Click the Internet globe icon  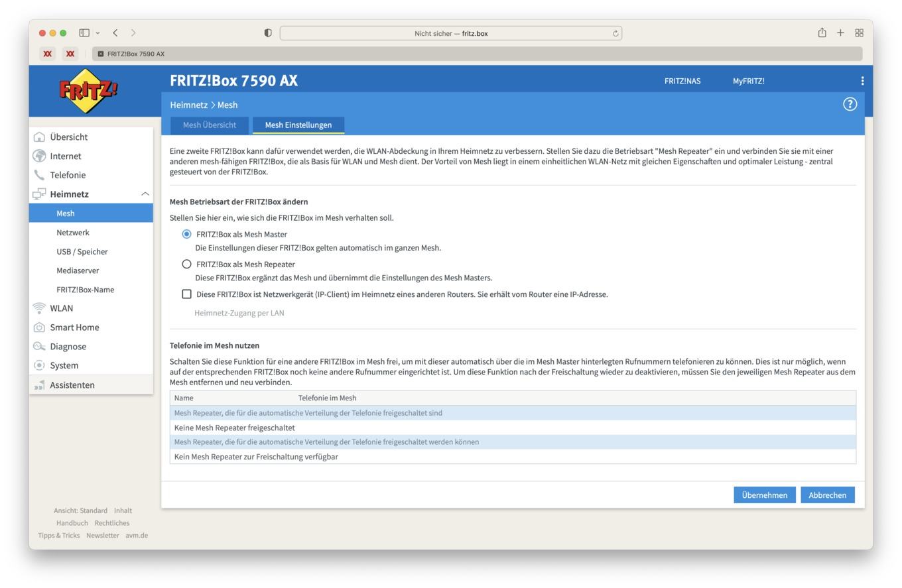pyautogui.click(x=39, y=156)
